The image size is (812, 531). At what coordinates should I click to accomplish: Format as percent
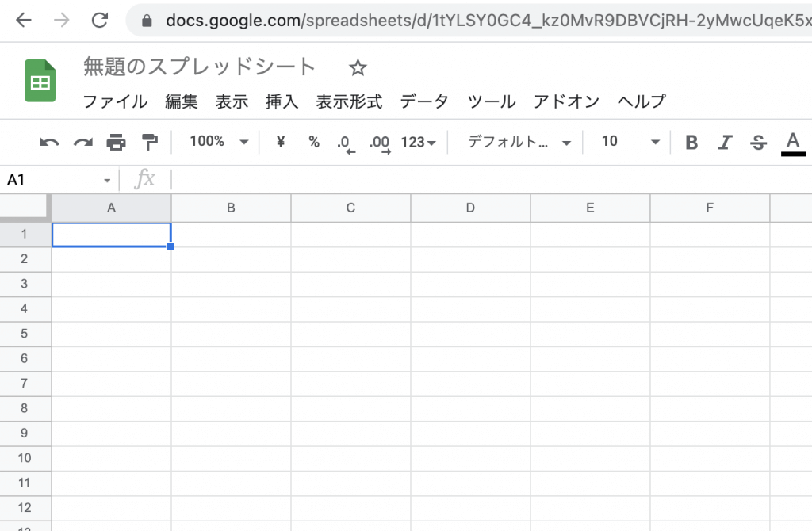coord(314,142)
